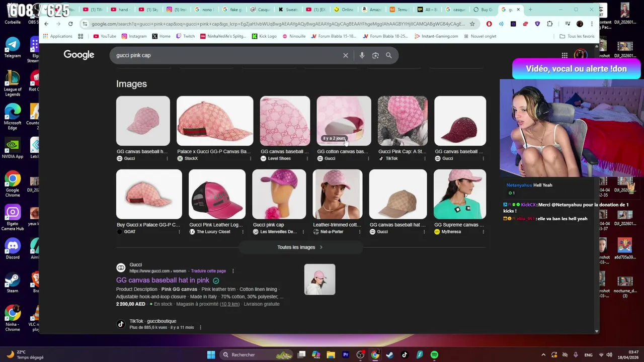The width and height of the screenshot is (644, 362).
Task: Open options menu for Mytheresa image result
Action: (x=483, y=232)
